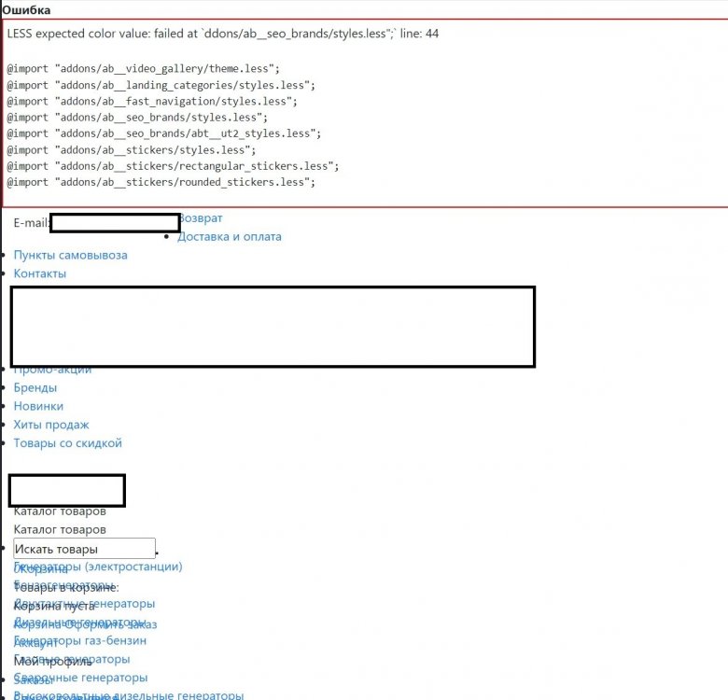Image resolution: width=728 pixels, height=700 pixels.
Task: Open the Товары со скидкой link
Action: point(67,443)
